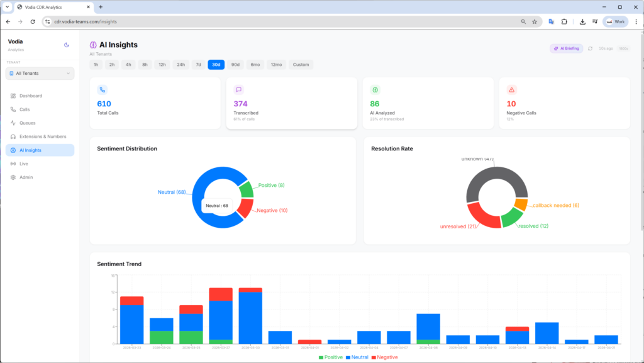Switch to the Live view

click(40, 164)
